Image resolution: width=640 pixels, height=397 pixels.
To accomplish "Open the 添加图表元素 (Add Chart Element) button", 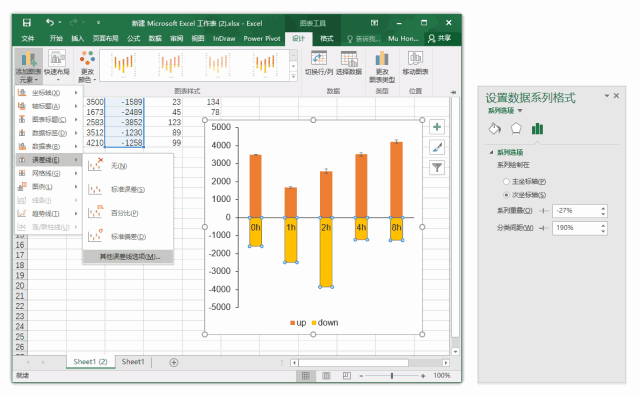I will pyautogui.click(x=28, y=67).
